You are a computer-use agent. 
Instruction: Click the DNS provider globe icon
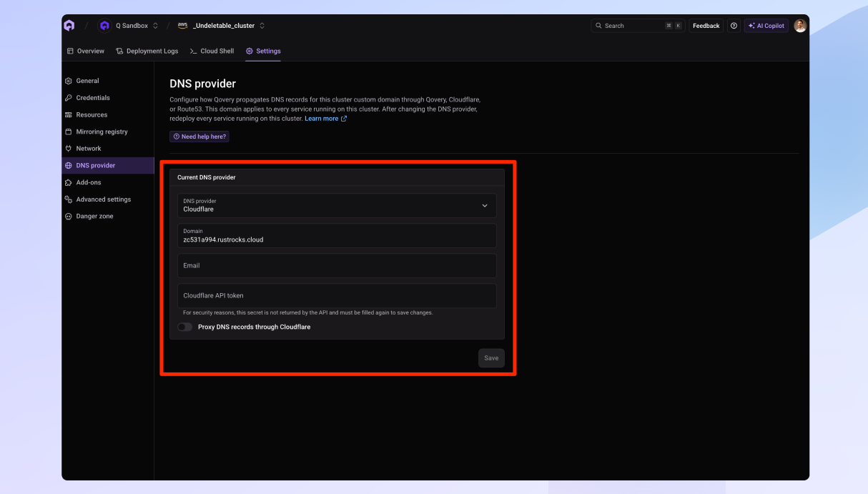click(69, 166)
